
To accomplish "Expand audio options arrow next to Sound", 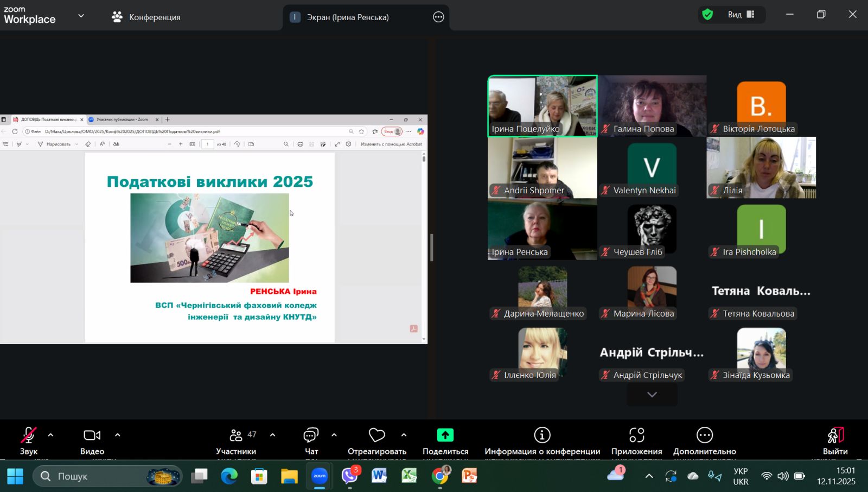I will [x=50, y=435].
